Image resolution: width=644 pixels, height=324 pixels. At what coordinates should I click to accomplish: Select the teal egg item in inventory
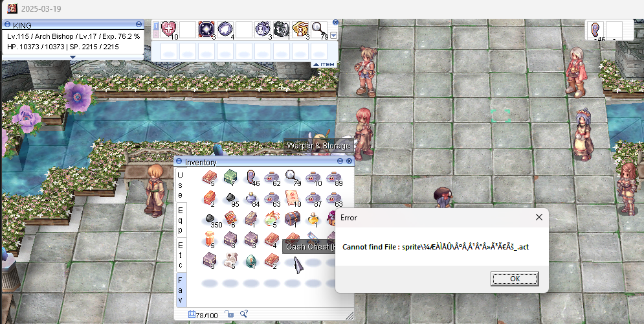[x=251, y=260]
